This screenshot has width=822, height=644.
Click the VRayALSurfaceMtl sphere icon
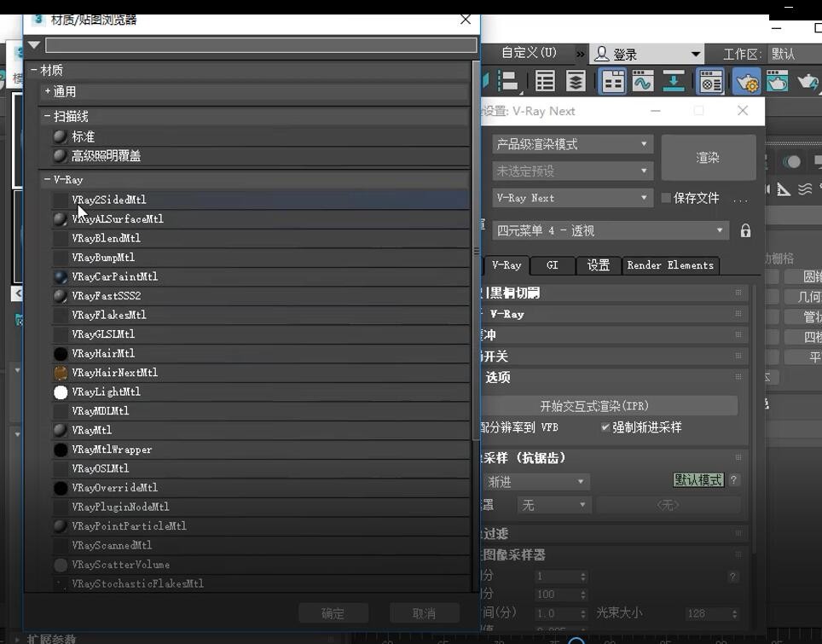(61, 219)
